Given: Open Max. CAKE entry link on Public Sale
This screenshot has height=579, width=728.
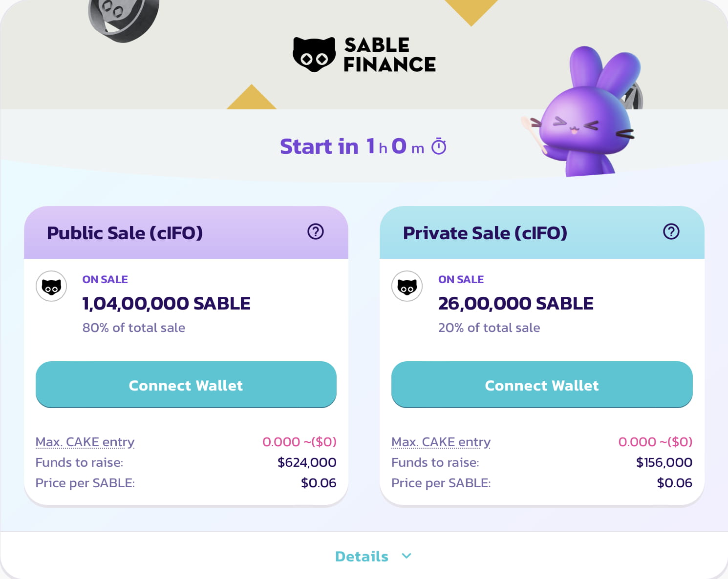Looking at the screenshot, I should [85, 442].
